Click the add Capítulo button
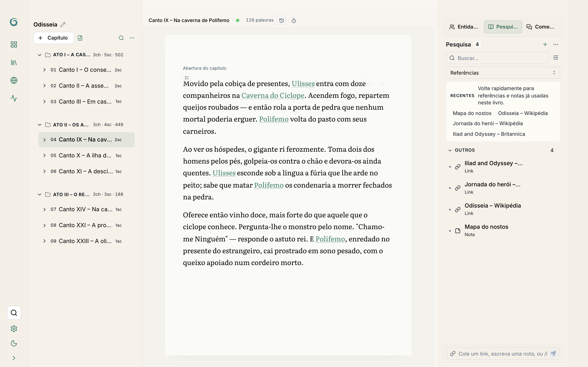The image size is (588, 367). [53, 38]
